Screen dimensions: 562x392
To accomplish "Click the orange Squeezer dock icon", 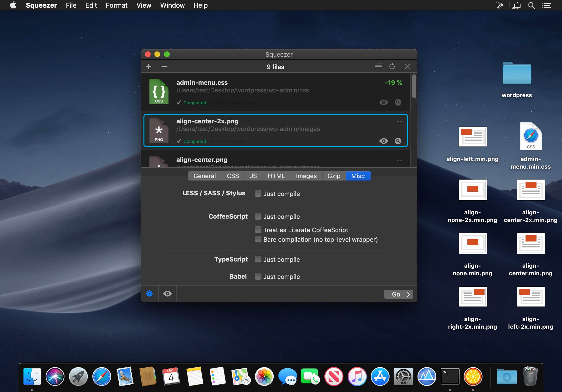I will tap(473, 376).
